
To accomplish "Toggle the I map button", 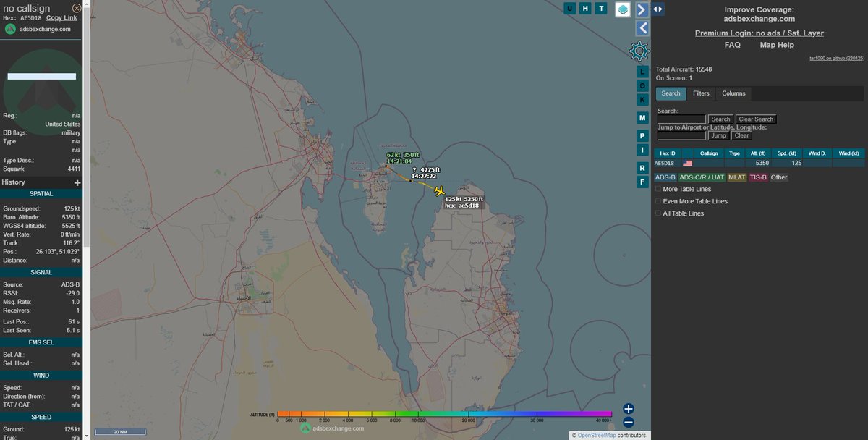I will [x=642, y=150].
